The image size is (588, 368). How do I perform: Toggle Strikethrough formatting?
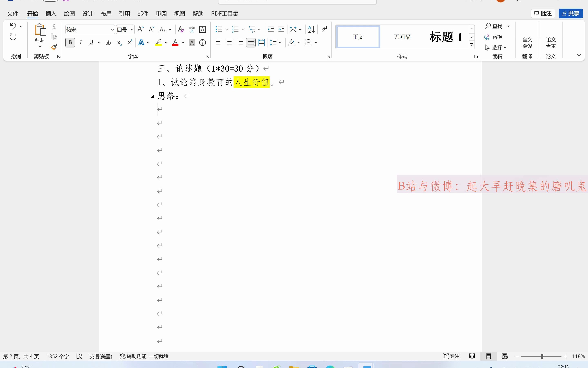[x=108, y=43]
